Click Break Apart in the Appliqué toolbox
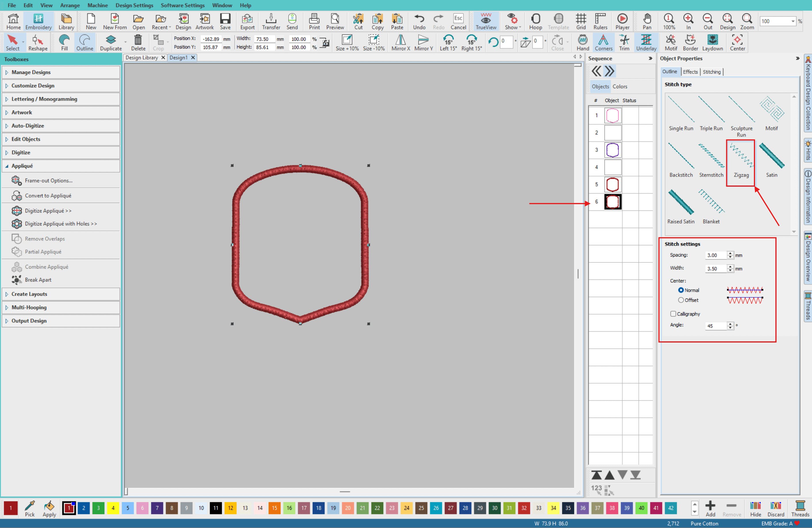Viewport: 812px width, 528px height. click(38, 280)
